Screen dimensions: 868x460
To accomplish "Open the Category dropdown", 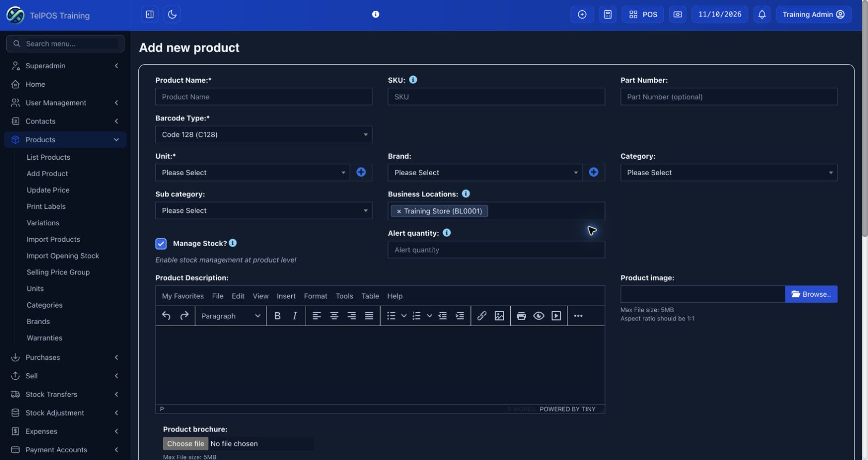I will coord(729,173).
